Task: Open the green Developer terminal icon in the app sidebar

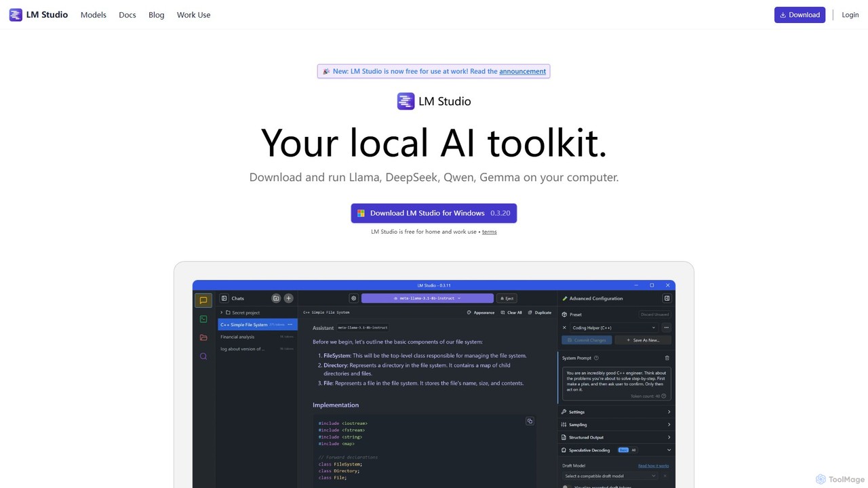Action: pos(203,319)
